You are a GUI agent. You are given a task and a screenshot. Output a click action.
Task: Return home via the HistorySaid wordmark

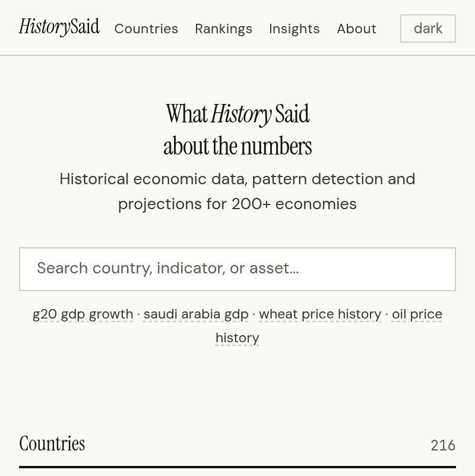59,28
